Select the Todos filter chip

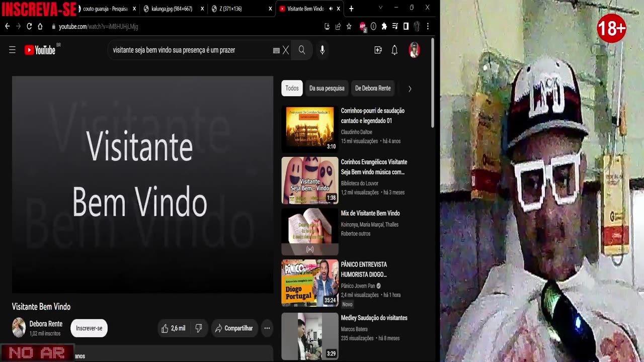coord(292,88)
